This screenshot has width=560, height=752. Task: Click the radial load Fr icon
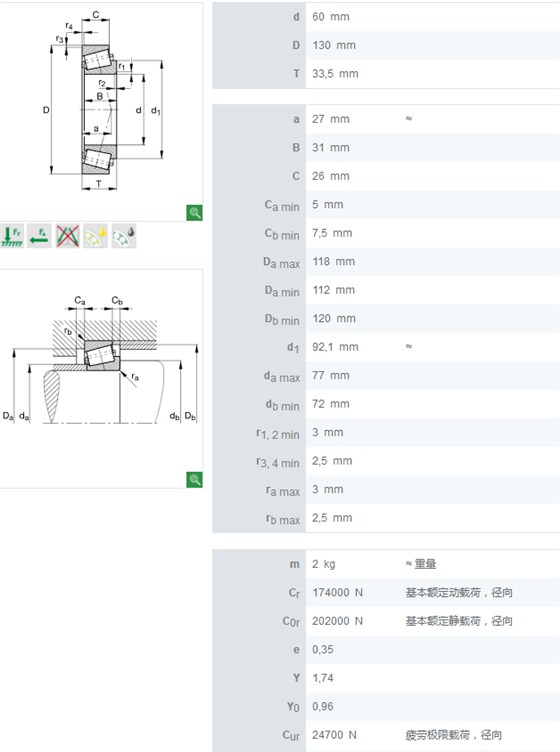click(12, 236)
